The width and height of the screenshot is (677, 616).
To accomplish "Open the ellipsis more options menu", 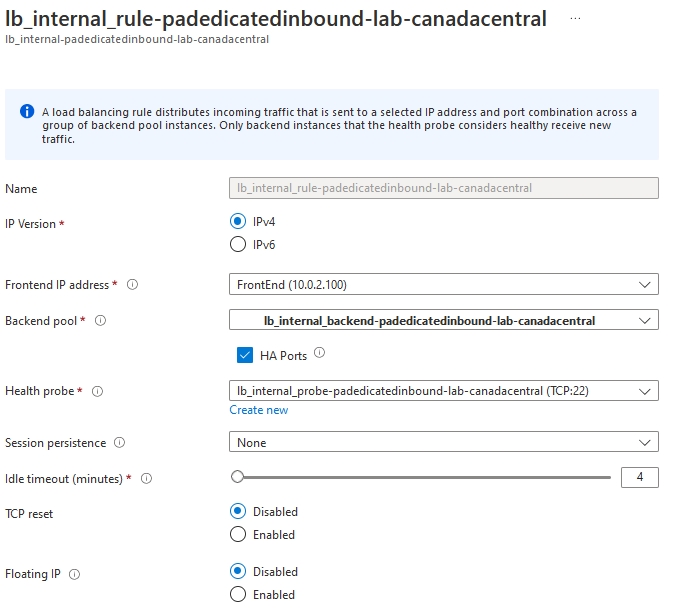I will click(x=577, y=19).
